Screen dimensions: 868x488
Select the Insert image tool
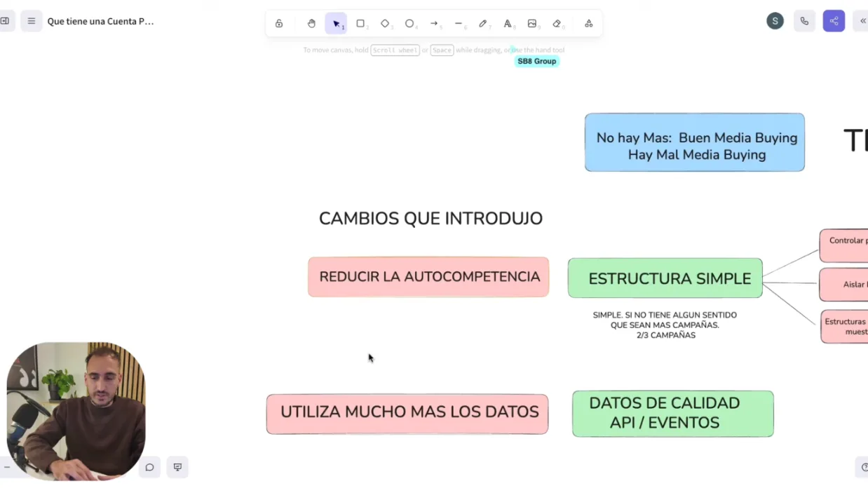tap(532, 23)
